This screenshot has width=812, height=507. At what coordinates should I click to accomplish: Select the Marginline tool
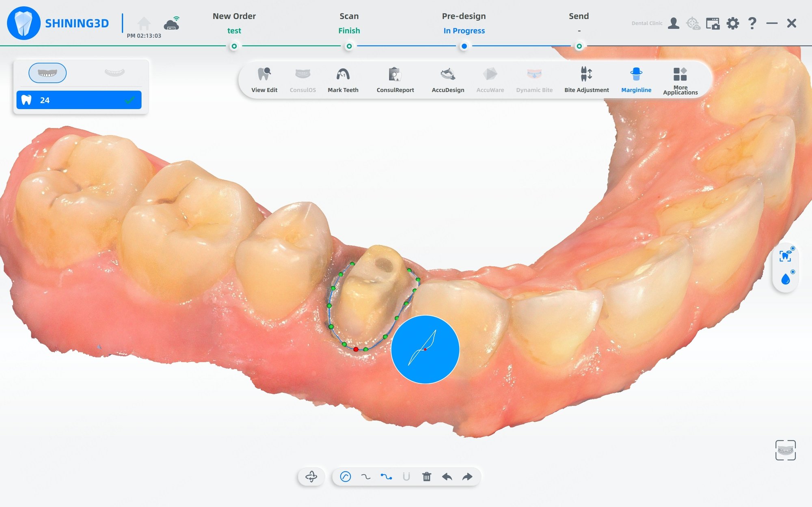pyautogui.click(x=636, y=79)
